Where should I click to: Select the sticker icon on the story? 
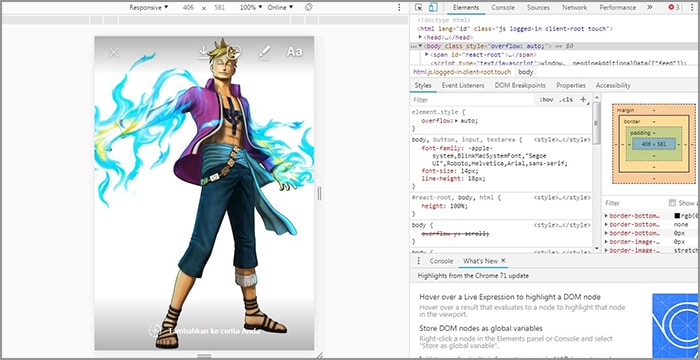pos(234,52)
